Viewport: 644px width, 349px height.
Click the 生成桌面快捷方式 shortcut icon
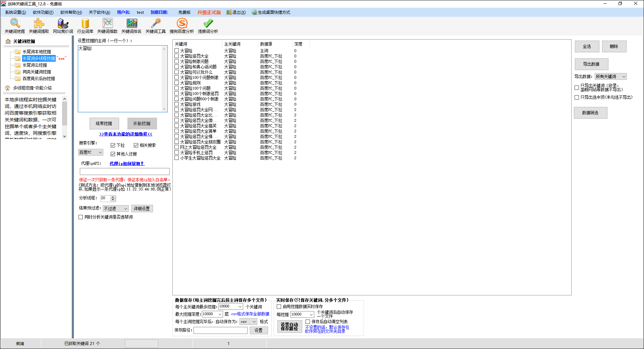255,12
